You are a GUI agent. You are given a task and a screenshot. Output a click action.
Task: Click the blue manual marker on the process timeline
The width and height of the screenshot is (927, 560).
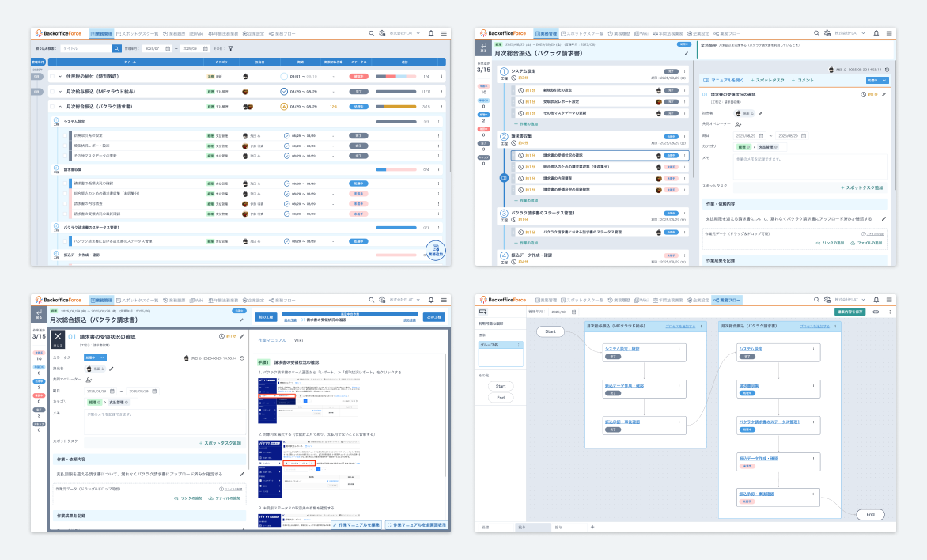(x=504, y=177)
